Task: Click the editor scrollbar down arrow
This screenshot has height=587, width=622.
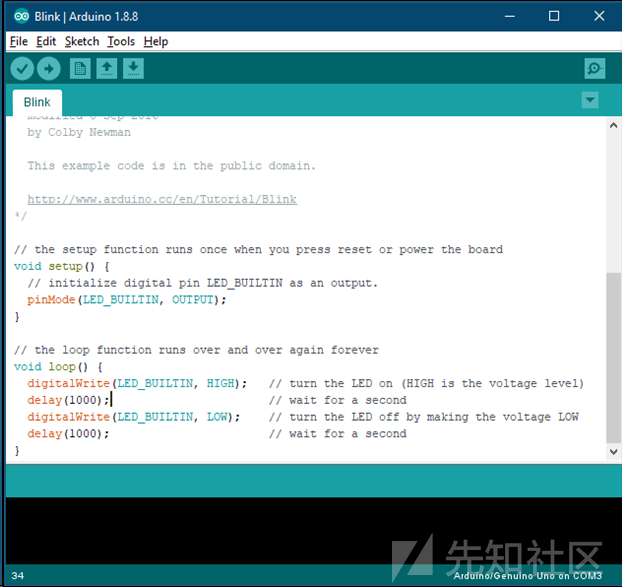Action: tap(613, 452)
